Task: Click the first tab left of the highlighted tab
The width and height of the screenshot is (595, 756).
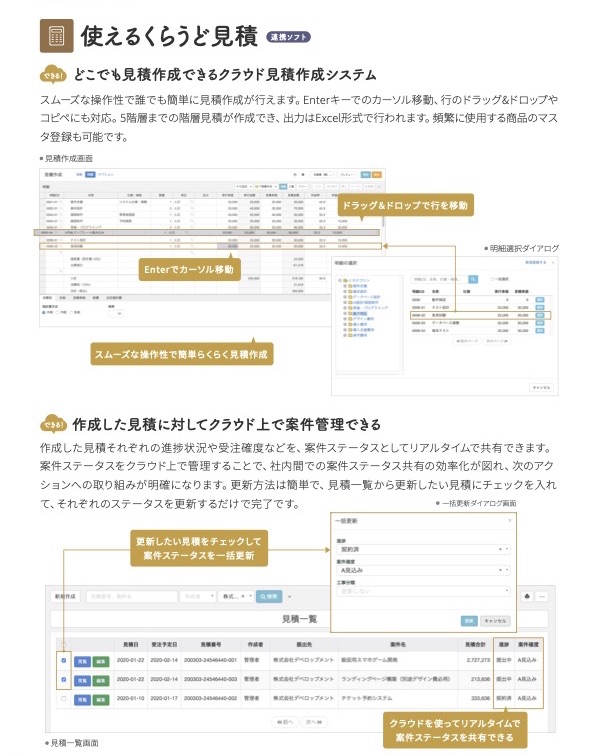Action: (79, 175)
